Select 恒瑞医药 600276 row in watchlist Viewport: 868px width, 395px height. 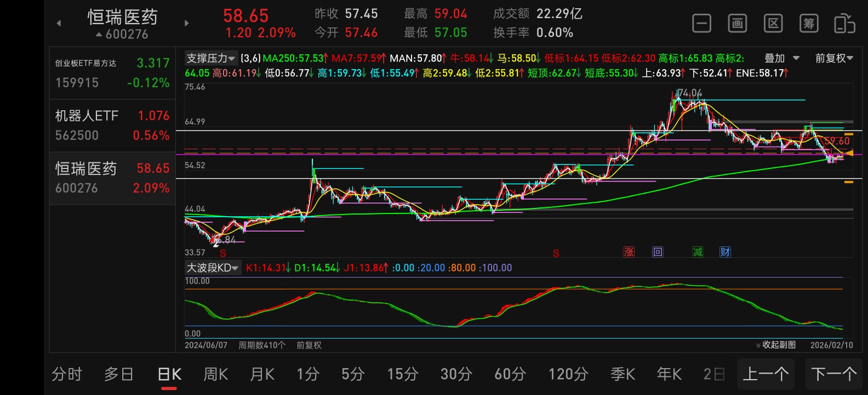(x=112, y=178)
